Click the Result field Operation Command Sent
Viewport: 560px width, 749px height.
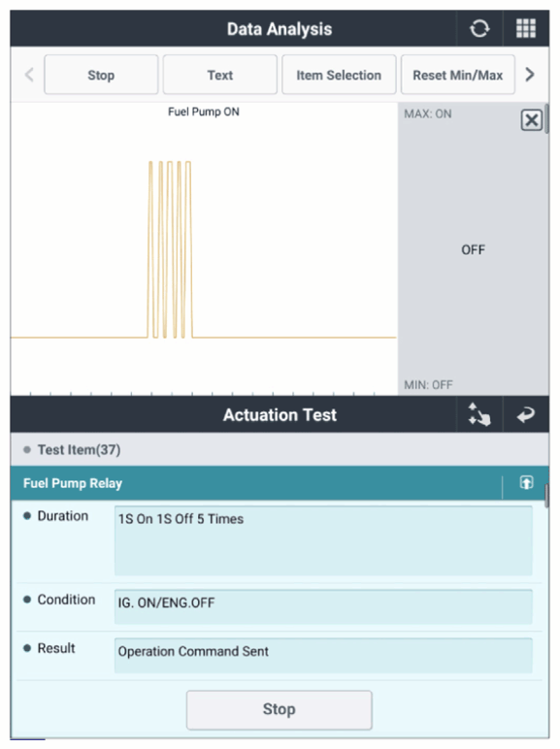[x=323, y=655]
